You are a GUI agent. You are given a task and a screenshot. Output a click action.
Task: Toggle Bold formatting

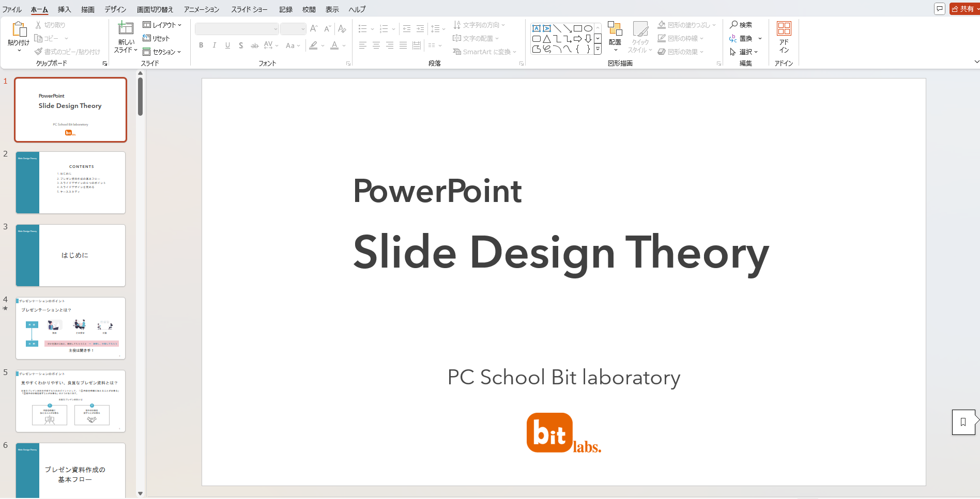(201, 45)
